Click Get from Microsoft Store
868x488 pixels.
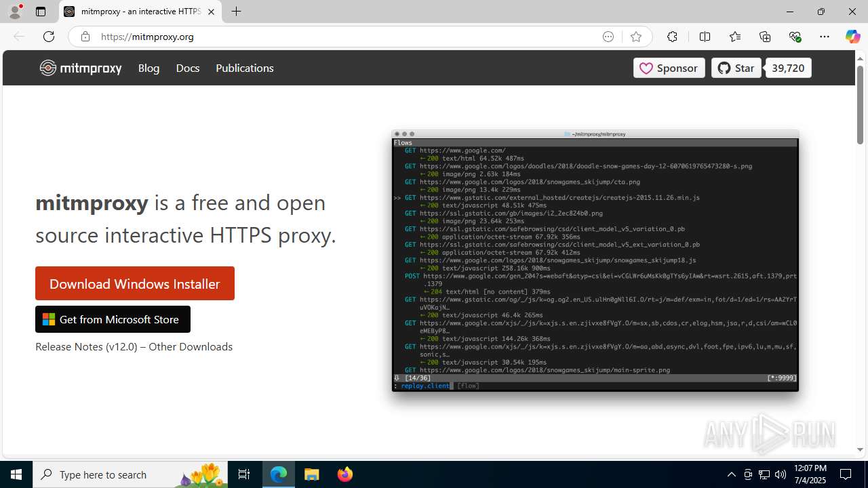coord(113,319)
